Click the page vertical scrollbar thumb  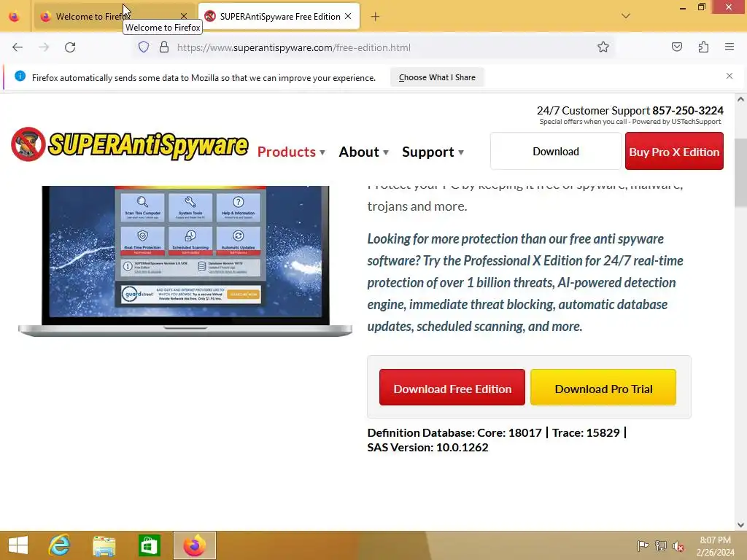pos(740,173)
